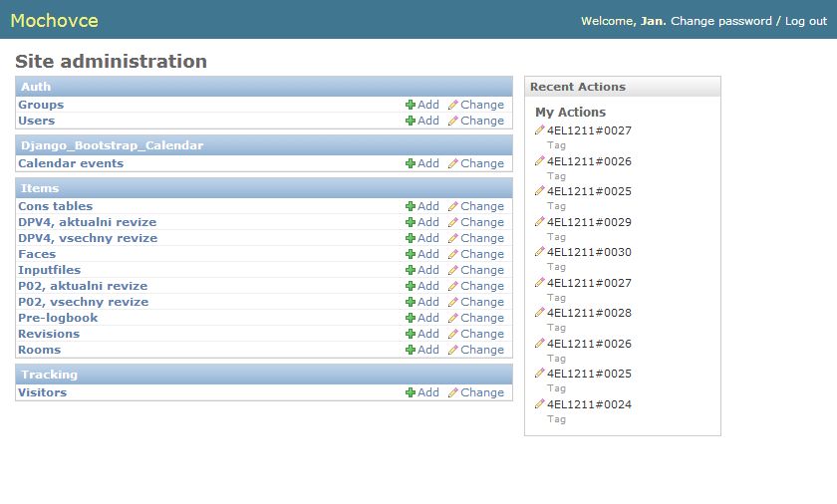The width and height of the screenshot is (837, 504).
Task: Open the Inputfiles model list
Action: (x=50, y=270)
